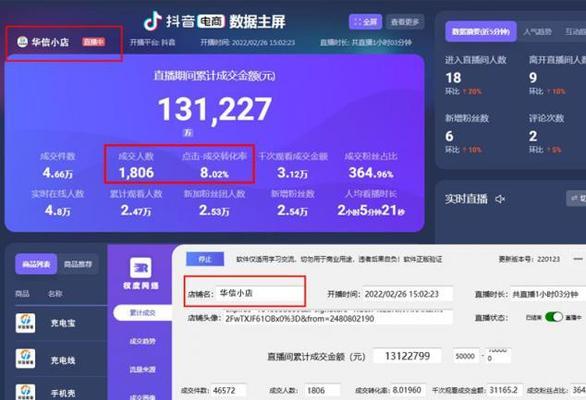Click the 成交人数 value 1,806
This screenshot has width=586, height=400.
[x=136, y=173]
